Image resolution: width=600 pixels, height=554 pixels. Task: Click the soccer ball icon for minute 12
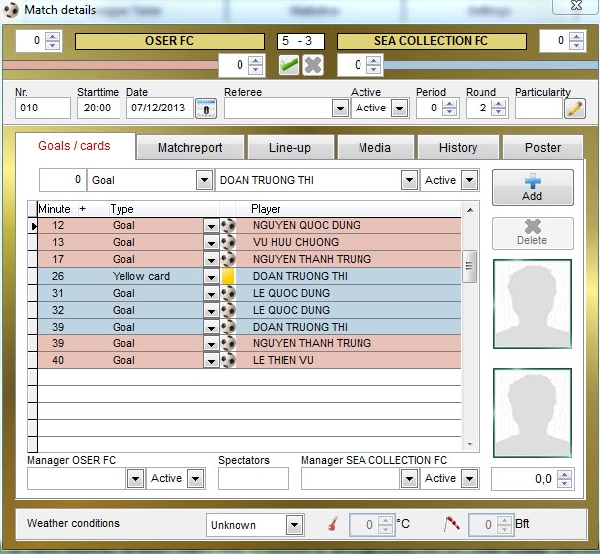[x=228, y=225]
